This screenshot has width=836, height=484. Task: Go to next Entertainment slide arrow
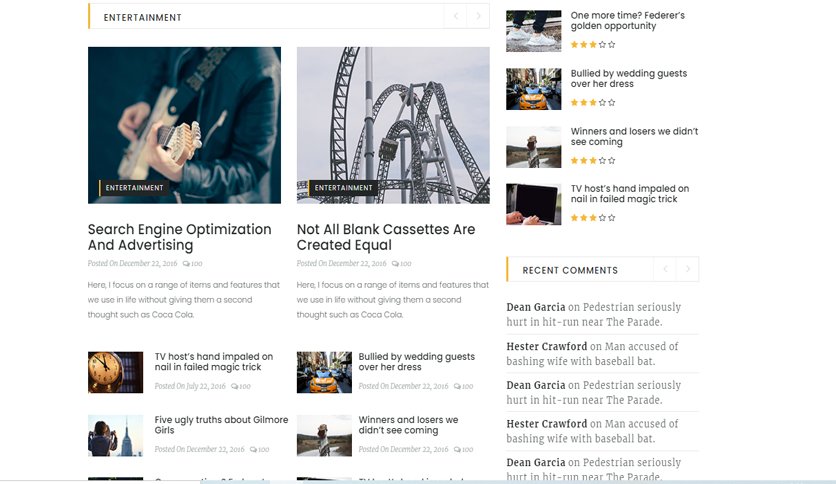pyautogui.click(x=478, y=17)
